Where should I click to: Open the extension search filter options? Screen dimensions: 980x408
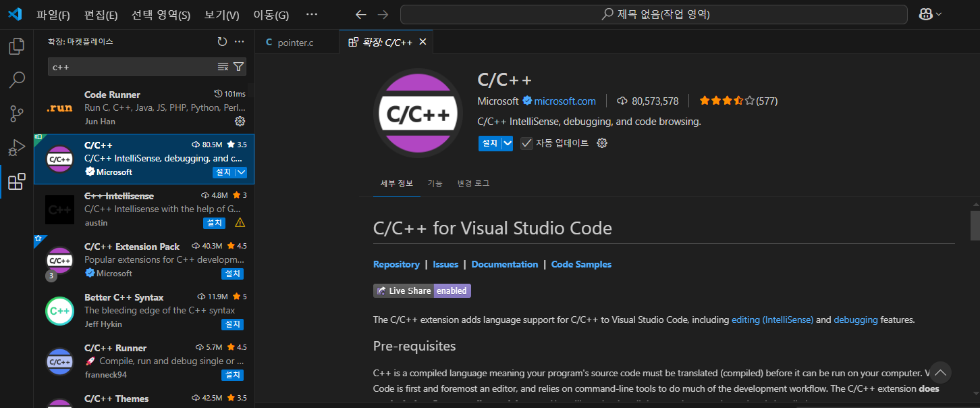pos(238,66)
